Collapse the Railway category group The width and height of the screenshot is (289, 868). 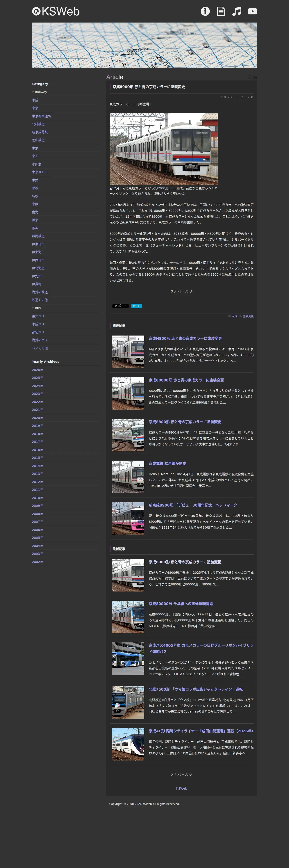pos(40,92)
